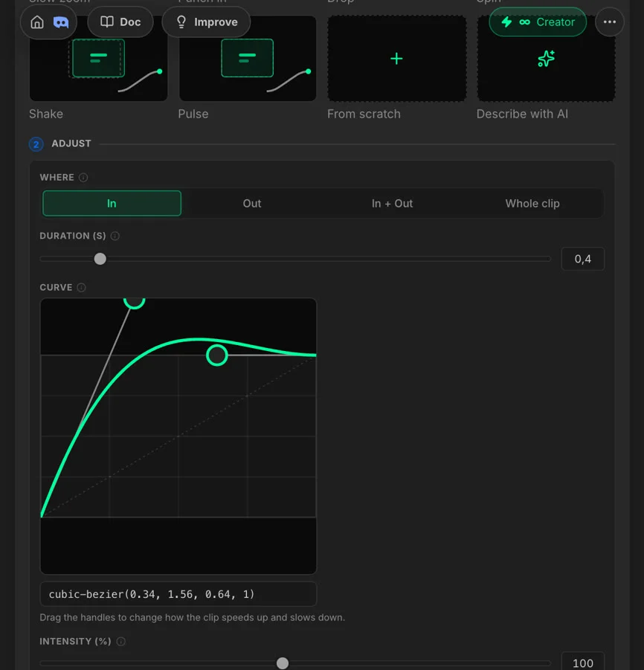This screenshot has height=670, width=644.
Task: Open the Doc page
Action: pos(120,22)
